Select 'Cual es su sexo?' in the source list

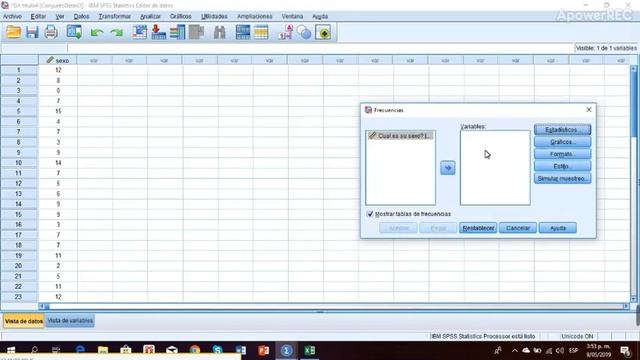click(x=400, y=136)
